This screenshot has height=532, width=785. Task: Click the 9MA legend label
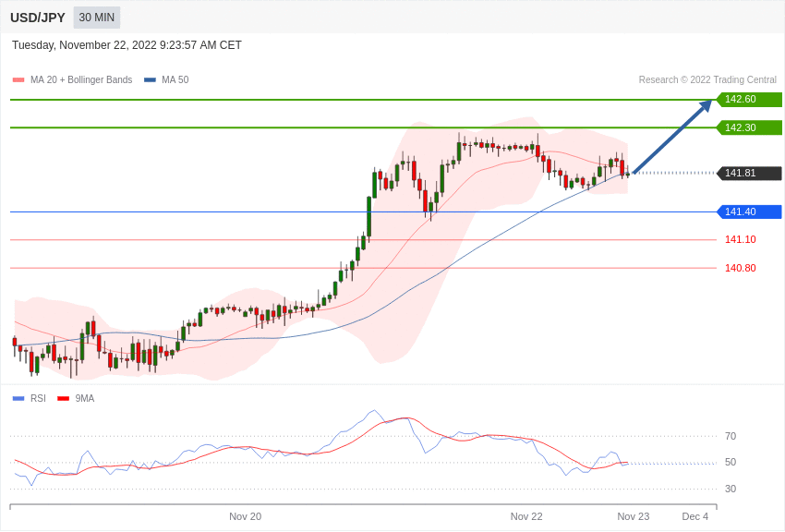pyautogui.click(x=85, y=398)
